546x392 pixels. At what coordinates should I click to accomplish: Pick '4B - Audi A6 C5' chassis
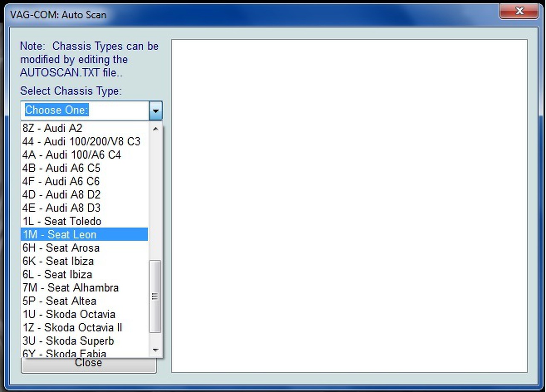85,168
